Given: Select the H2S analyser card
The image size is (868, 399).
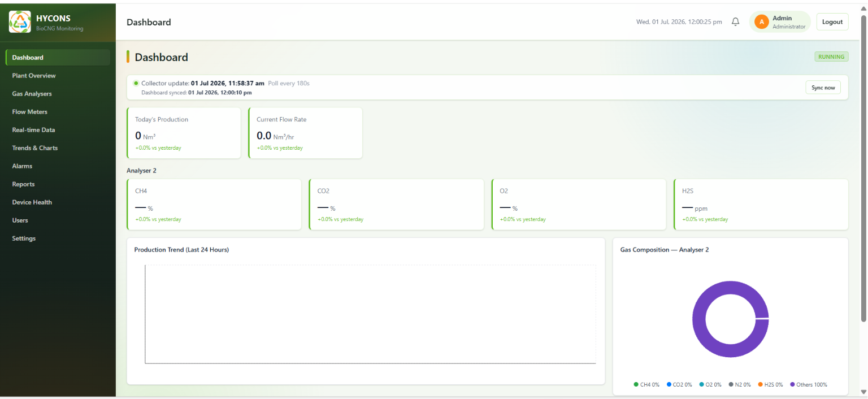Looking at the screenshot, I should 761,205.
